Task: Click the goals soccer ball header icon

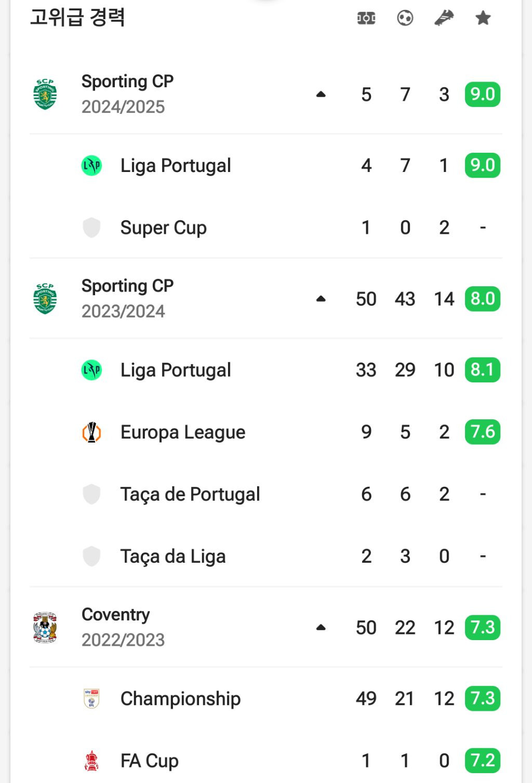Action: [x=405, y=18]
